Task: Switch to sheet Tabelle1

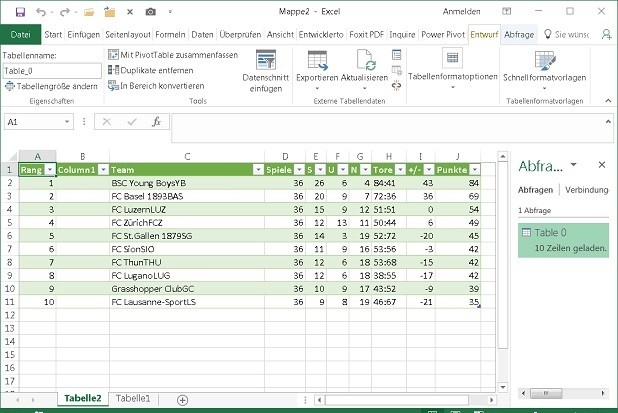Action: 133,398
